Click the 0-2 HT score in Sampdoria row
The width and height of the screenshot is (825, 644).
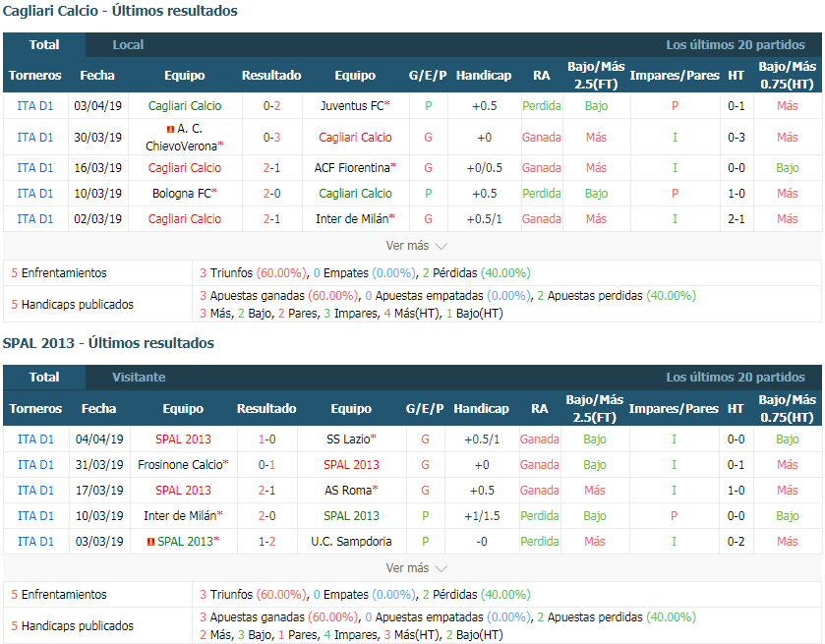pos(736,542)
